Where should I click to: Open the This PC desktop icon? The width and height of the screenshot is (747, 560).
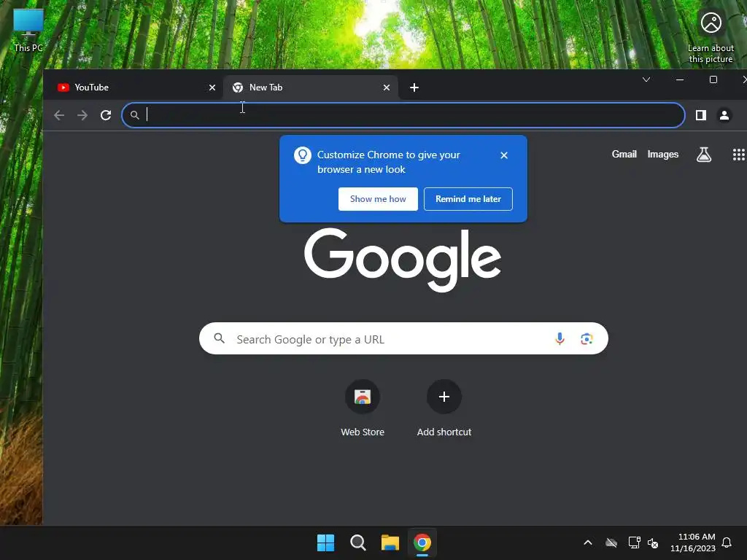[x=28, y=30]
